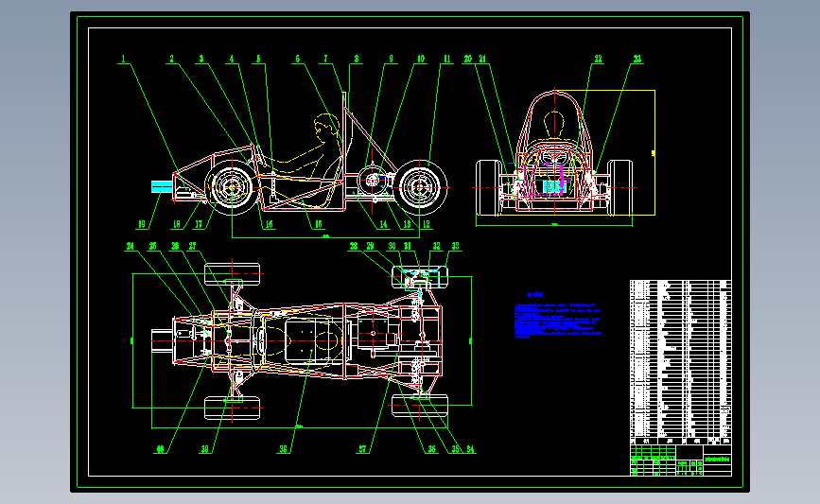Select callout number 26 above the top view
The image size is (820, 504).
pyautogui.click(x=175, y=246)
